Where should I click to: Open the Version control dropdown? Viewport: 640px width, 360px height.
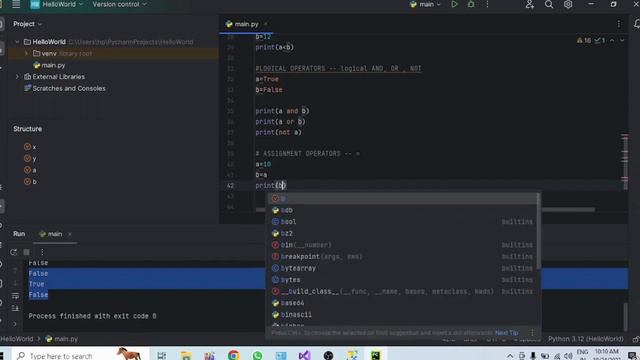pyautogui.click(x=119, y=4)
